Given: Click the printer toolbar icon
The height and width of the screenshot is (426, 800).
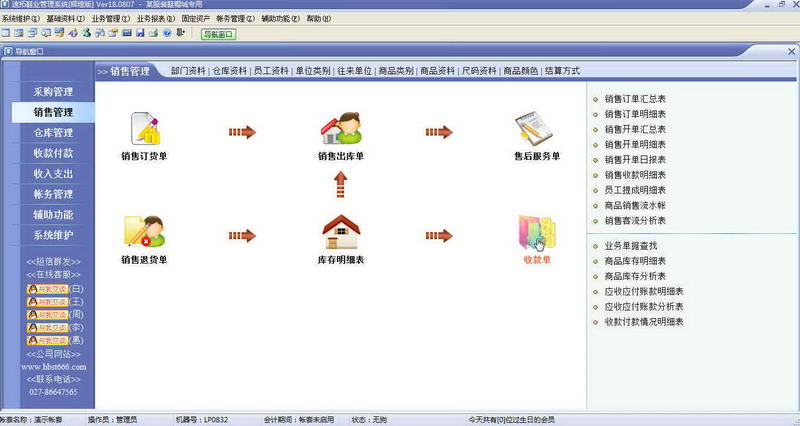Looking at the screenshot, I should (x=153, y=33).
